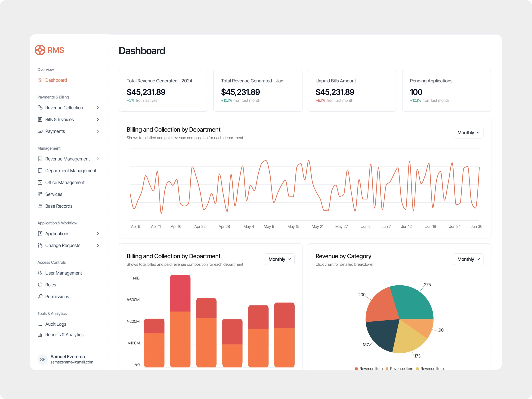The width and height of the screenshot is (532, 399).
Task: Open Revenue by Category Monthly dropdown
Action: pyautogui.click(x=468, y=259)
